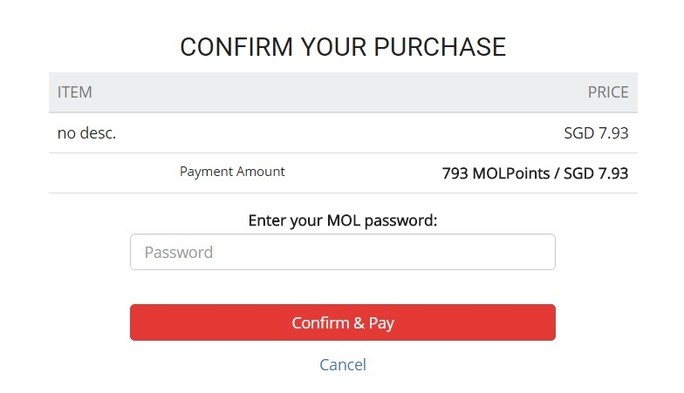
Task: Click the red Confirm & Pay button
Action: coord(342,322)
